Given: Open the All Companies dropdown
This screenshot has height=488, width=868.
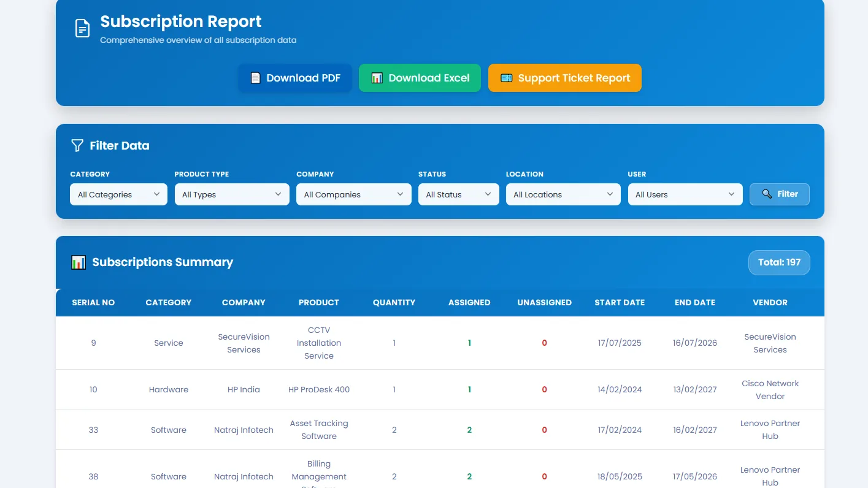Looking at the screenshot, I should [x=354, y=194].
